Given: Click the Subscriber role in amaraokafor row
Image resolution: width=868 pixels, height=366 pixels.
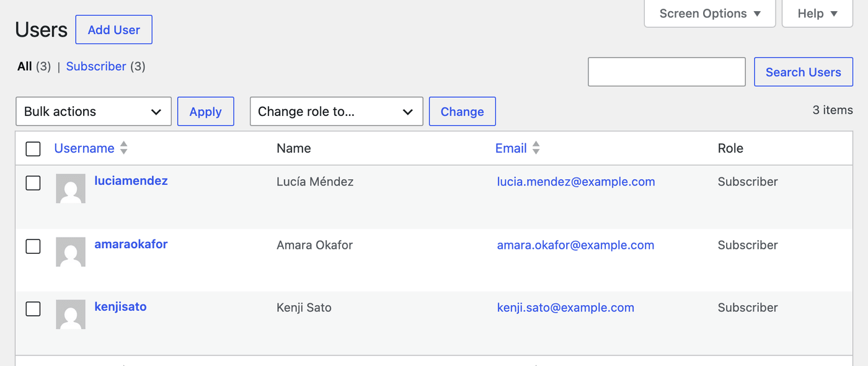Looking at the screenshot, I should 748,245.
